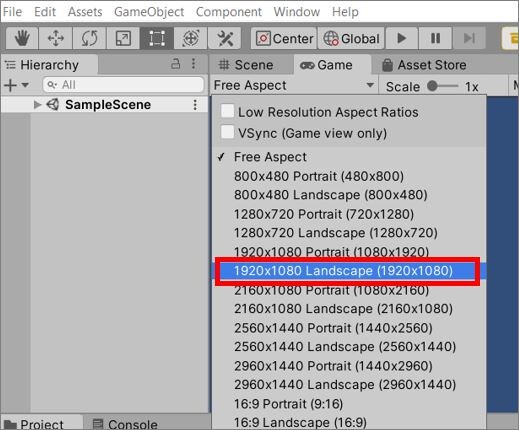
Task: Choose 2960x1440 Landscape (2960x1440)
Action: 349,385
